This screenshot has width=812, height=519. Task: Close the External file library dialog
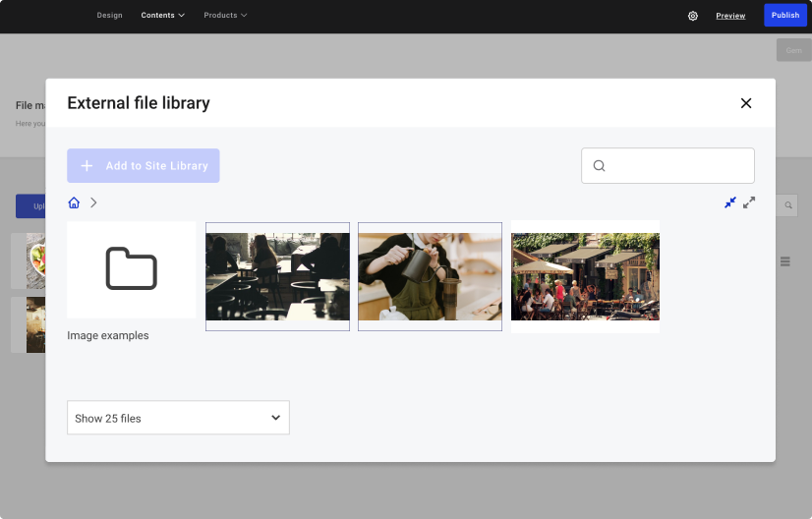pos(746,103)
